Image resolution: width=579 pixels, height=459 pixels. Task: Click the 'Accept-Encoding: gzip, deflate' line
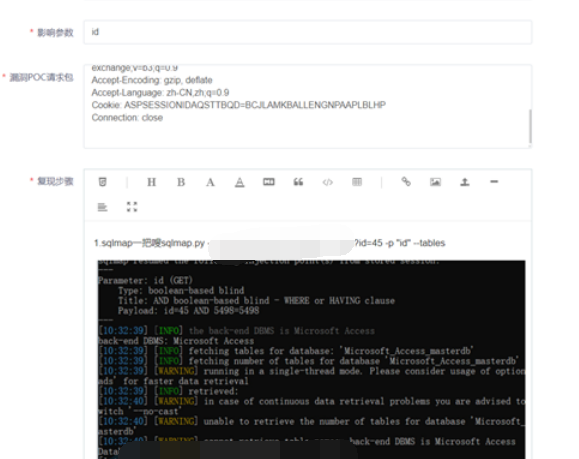point(152,80)
